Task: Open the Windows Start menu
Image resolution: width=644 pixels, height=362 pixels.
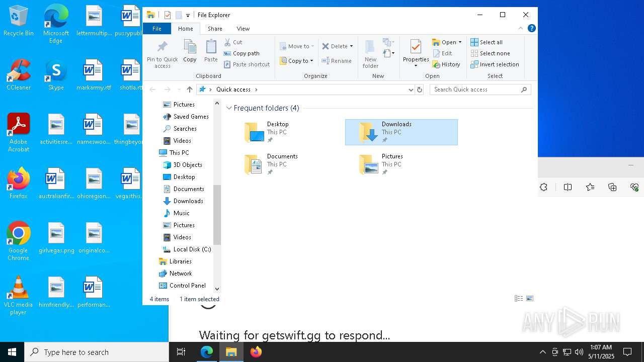Action: [12, 352]
